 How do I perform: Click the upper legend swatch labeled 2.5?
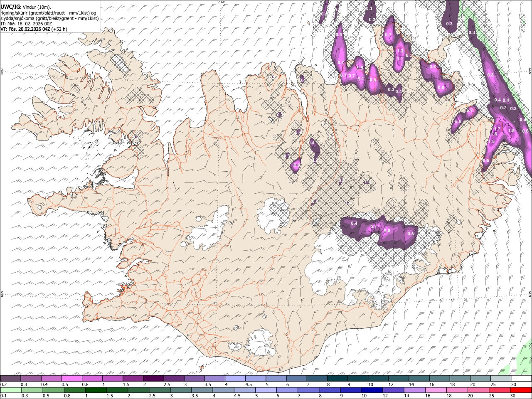pos(174,378)
